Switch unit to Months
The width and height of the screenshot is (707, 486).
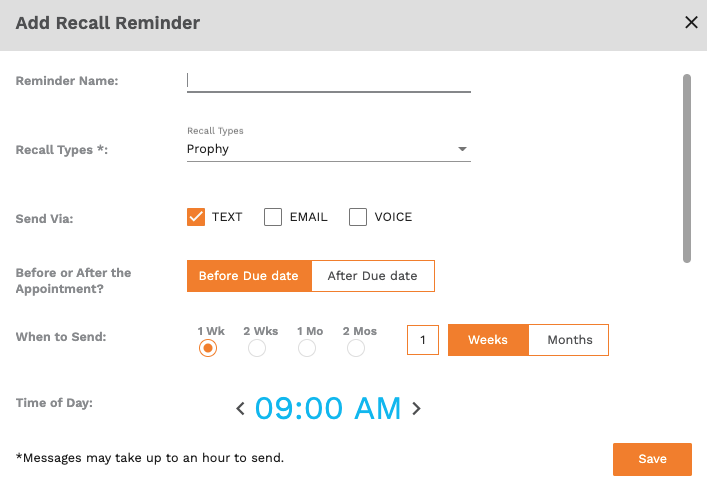point(569,340)
